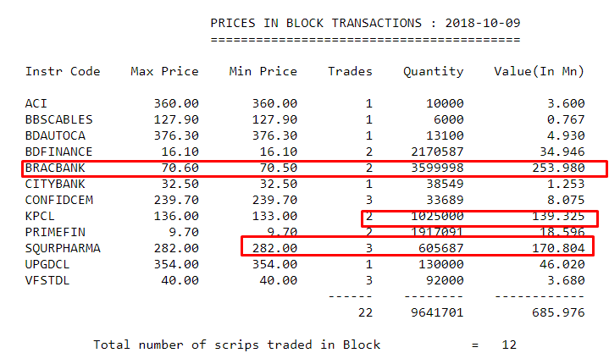609x364 pixels.
Task: Click the date 2018-10-09 in title
Action: pos(483,24)
